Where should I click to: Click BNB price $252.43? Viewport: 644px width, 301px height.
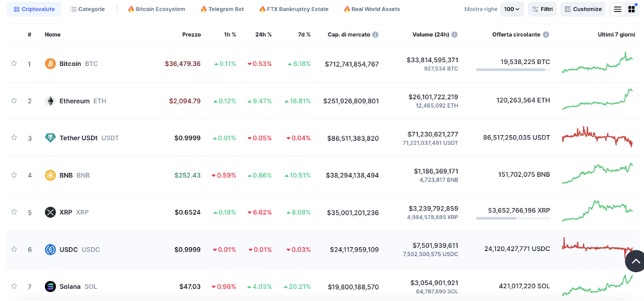(x=188, y=175)
